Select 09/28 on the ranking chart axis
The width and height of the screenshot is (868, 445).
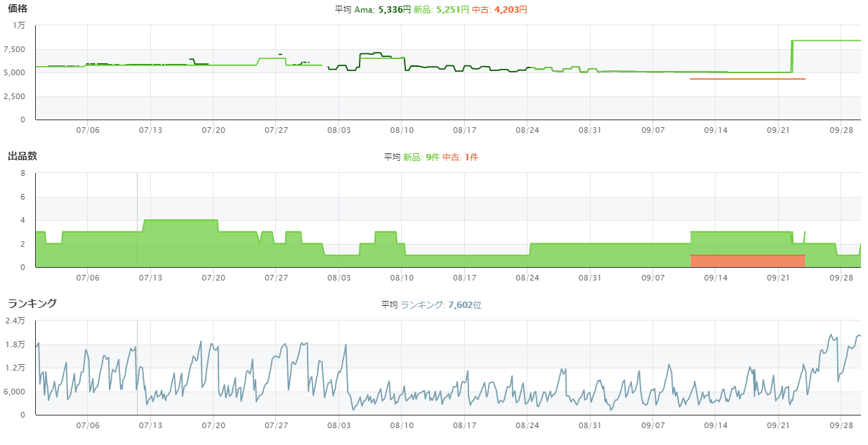coord(841,425)
